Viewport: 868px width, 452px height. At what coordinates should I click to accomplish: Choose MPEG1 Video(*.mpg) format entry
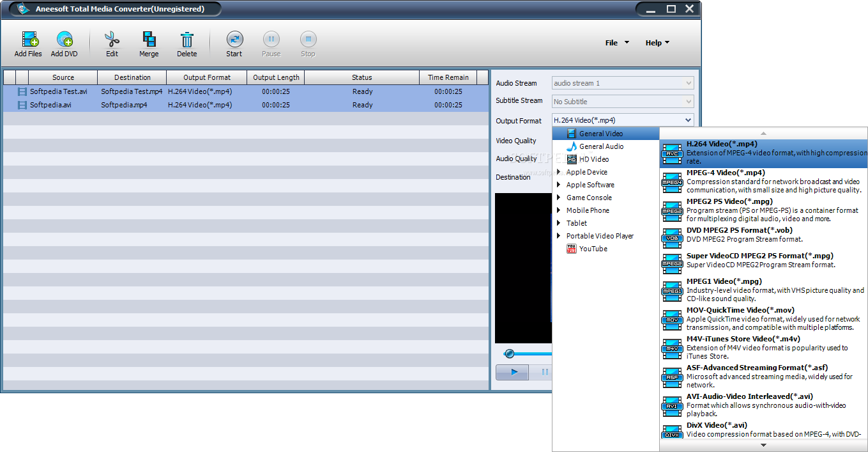763,290
